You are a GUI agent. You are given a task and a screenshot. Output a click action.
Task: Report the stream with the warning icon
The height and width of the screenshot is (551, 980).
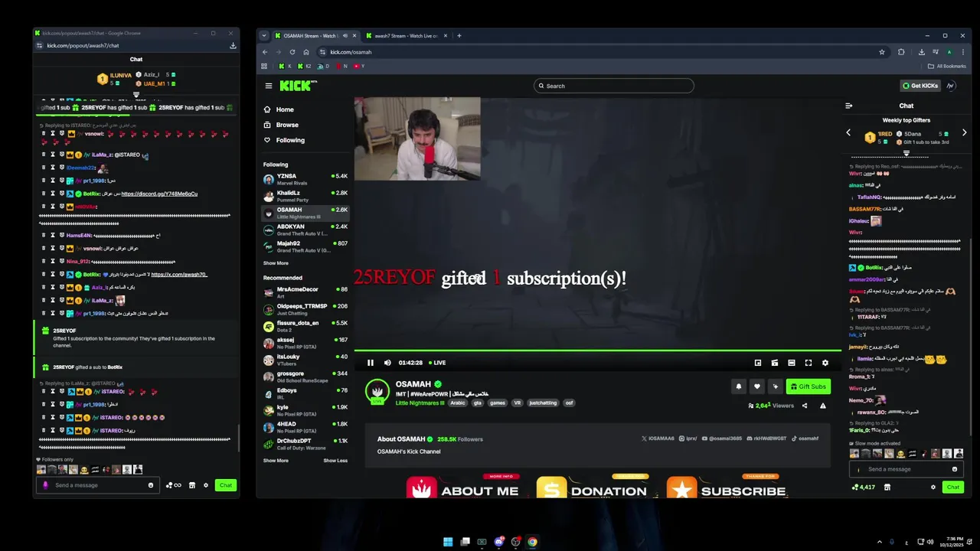pos(823,406)
